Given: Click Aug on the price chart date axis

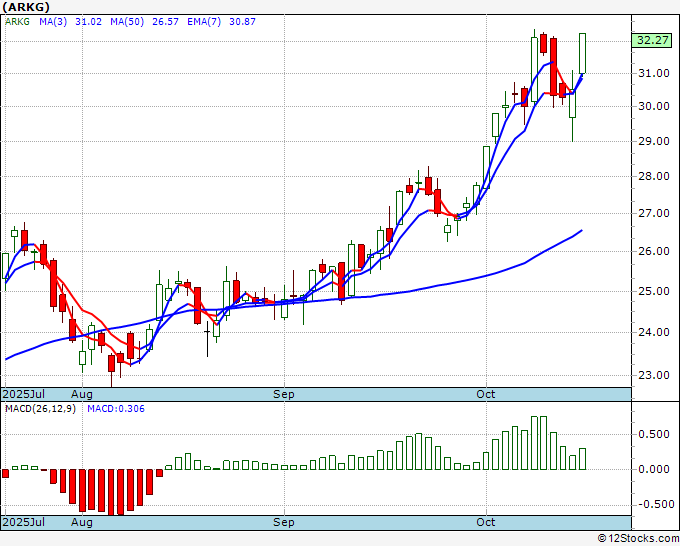Looking at the screenshot, I should (82, 394).
